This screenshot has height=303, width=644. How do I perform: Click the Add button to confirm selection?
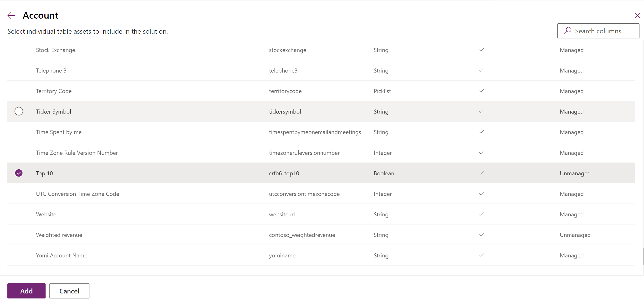(x=27, y=291)
